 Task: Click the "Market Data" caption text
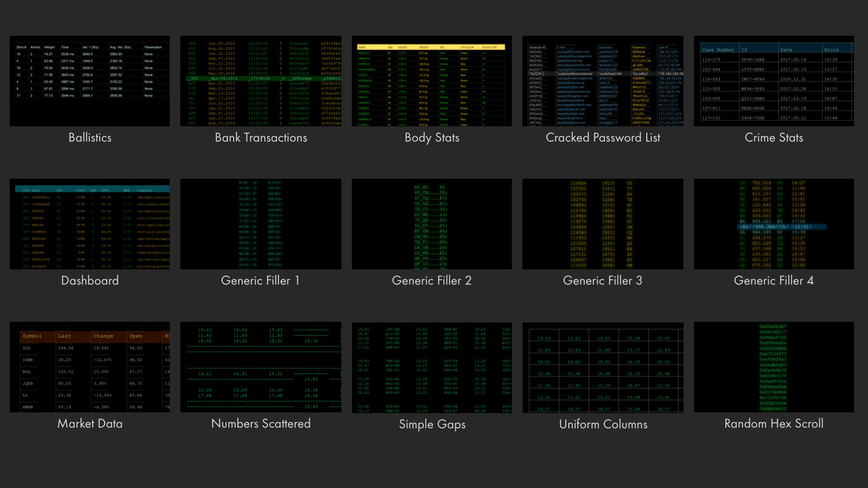click(90, 423)
